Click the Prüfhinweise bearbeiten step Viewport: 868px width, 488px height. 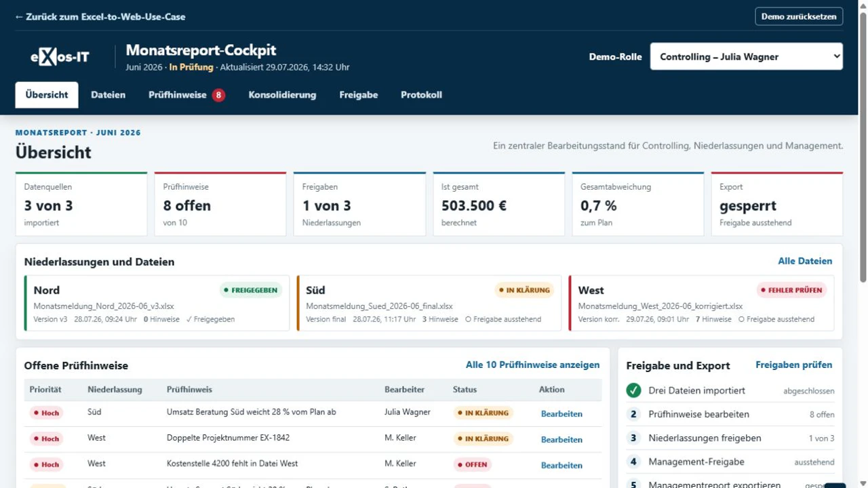click(x=730, y=414)
